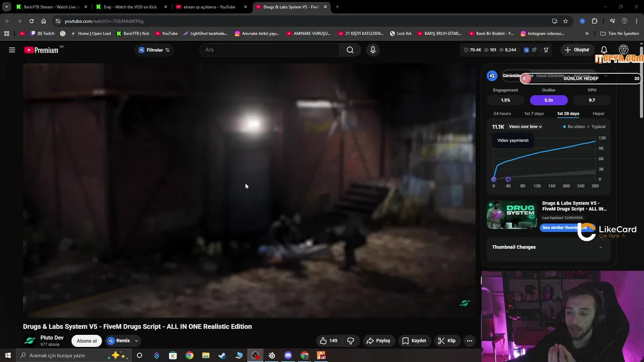Click the Remix button

point(119,340)
